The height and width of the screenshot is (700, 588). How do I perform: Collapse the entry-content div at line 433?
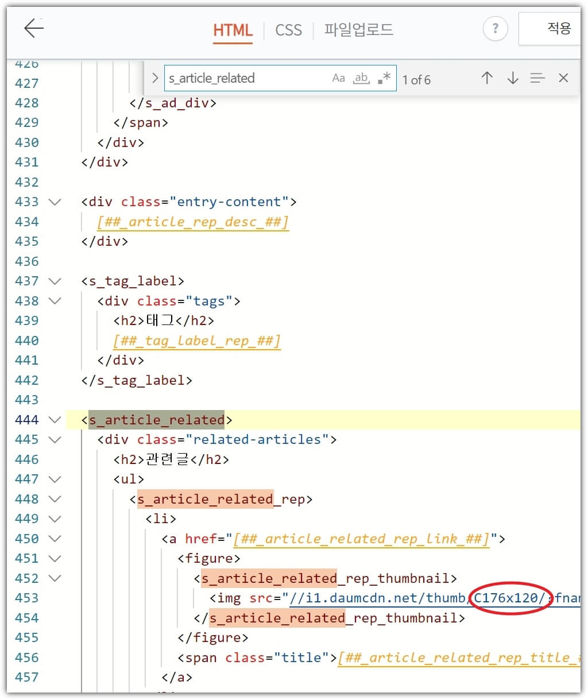[55, 202]
